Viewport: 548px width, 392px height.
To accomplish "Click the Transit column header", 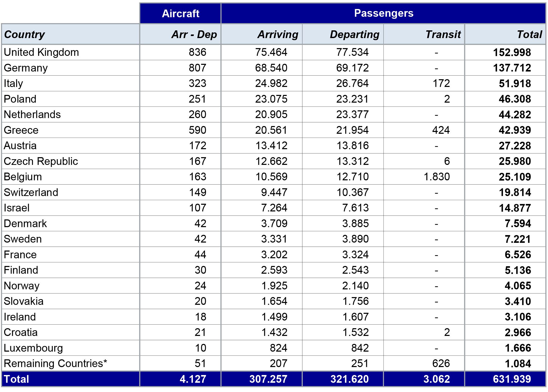I will [x=424, y=34].
